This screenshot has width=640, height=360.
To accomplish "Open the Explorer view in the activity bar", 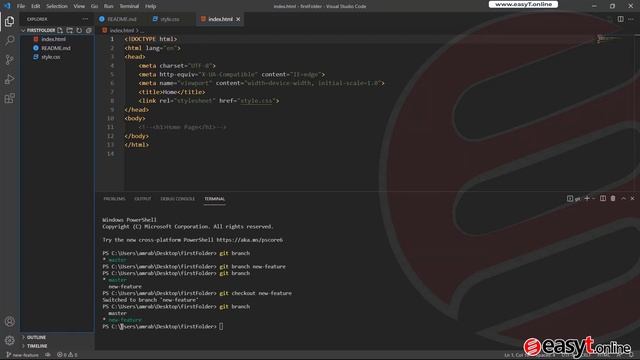I will 9,21.
